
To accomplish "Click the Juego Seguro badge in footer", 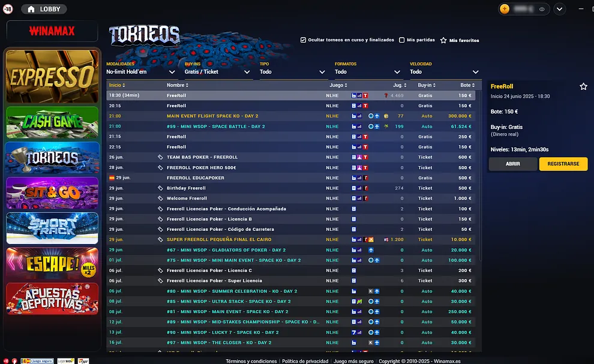I will point(37,361).
